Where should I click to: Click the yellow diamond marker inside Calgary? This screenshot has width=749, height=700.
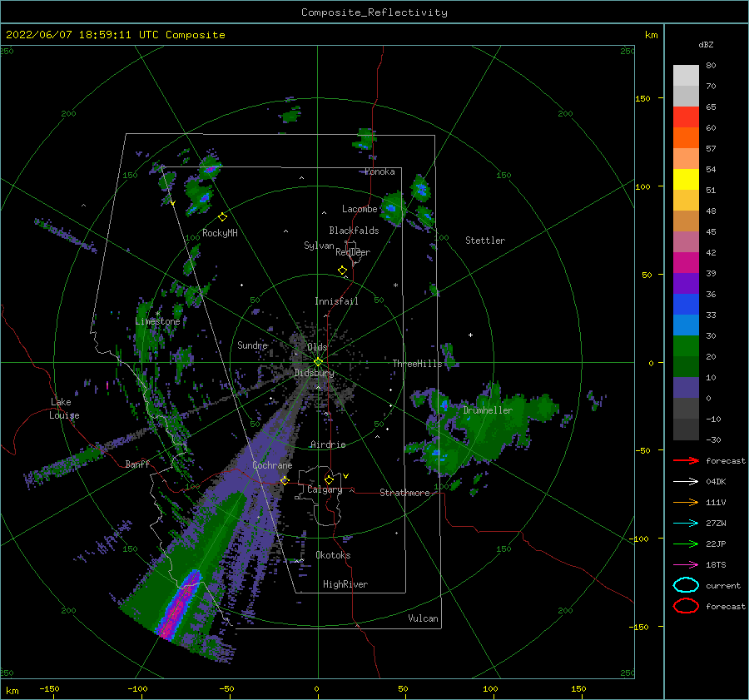(329, 479)
